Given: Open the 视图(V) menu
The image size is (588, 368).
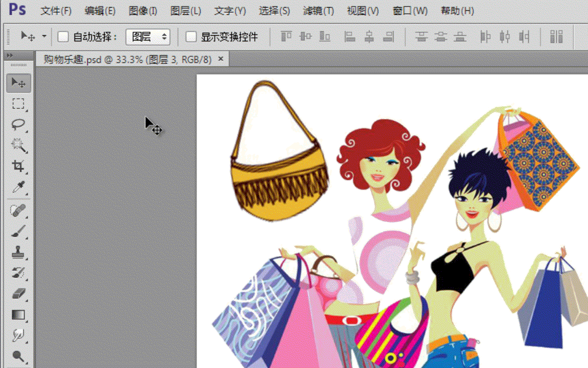Looking at the screenshot, I should coord(362,11).
